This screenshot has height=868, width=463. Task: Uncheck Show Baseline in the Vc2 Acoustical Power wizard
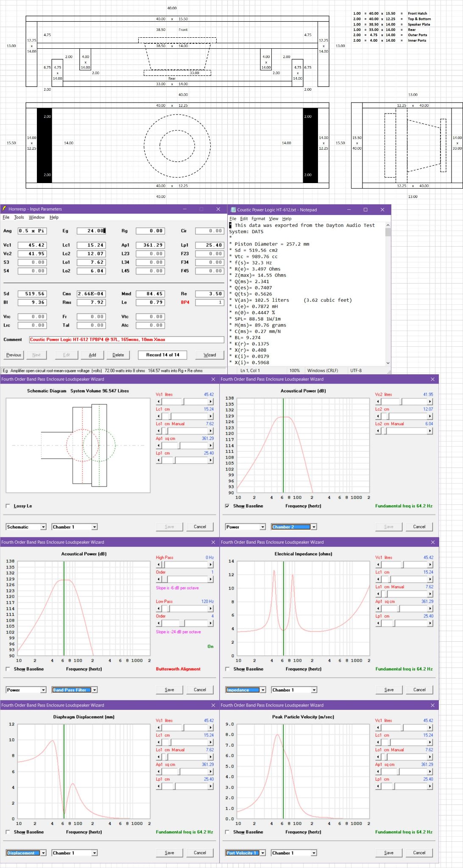227,506
